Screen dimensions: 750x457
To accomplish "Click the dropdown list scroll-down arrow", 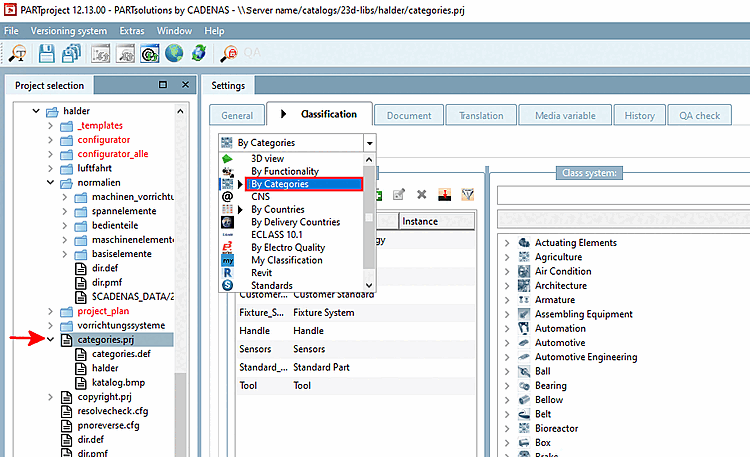I will pyautogui.click(x=369, y=285).
